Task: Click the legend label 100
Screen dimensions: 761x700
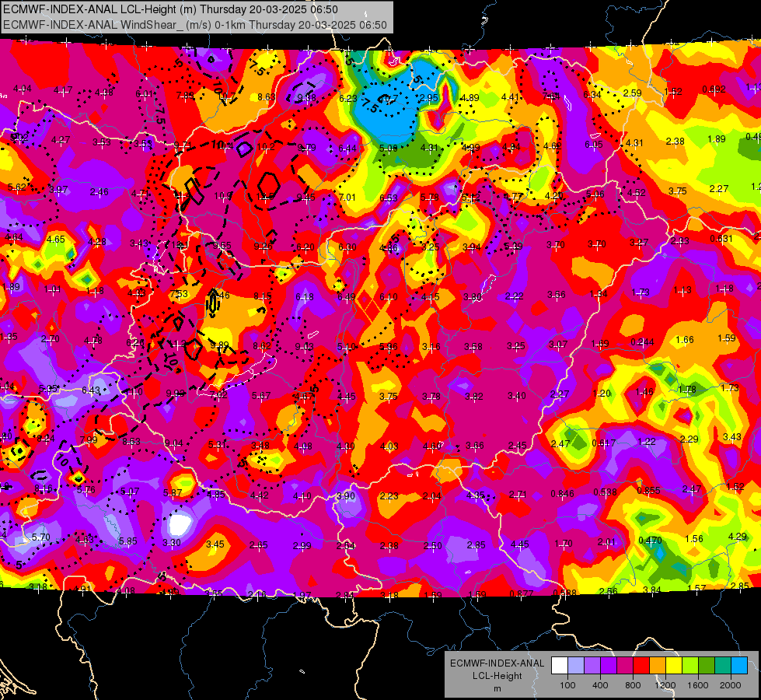Action: coord(567,685)
